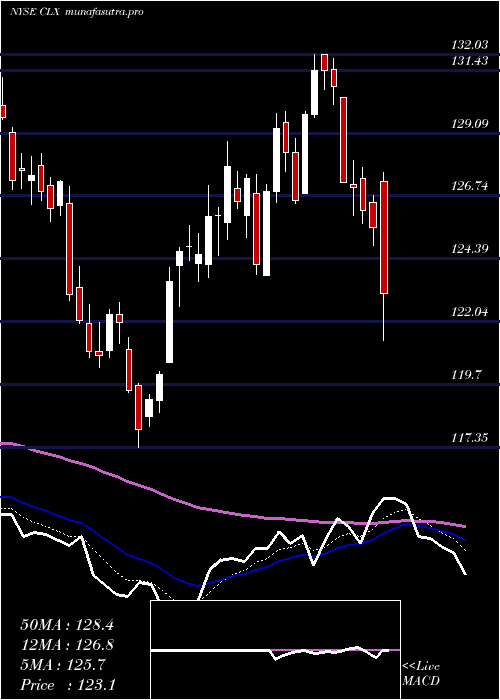Image resolution: width=500 pixels, height=700 pixels.
Task: Click the last large red candlestick
Action: (x=383, y=238)
